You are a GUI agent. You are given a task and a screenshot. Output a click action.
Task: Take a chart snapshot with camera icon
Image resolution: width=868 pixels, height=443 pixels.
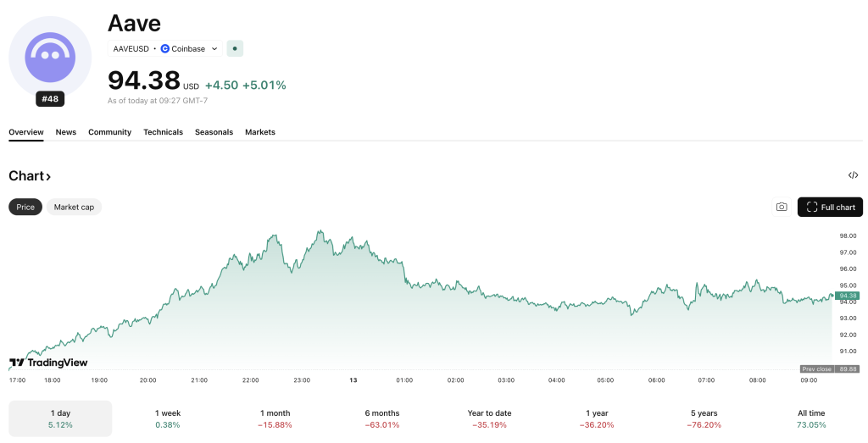click(x=781, y=207)
